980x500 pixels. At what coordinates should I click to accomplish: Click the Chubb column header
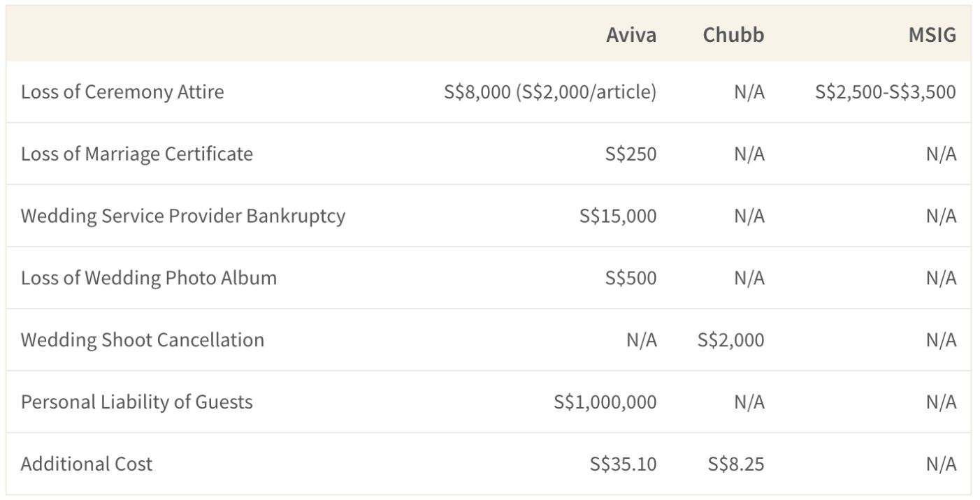[733, 35]
